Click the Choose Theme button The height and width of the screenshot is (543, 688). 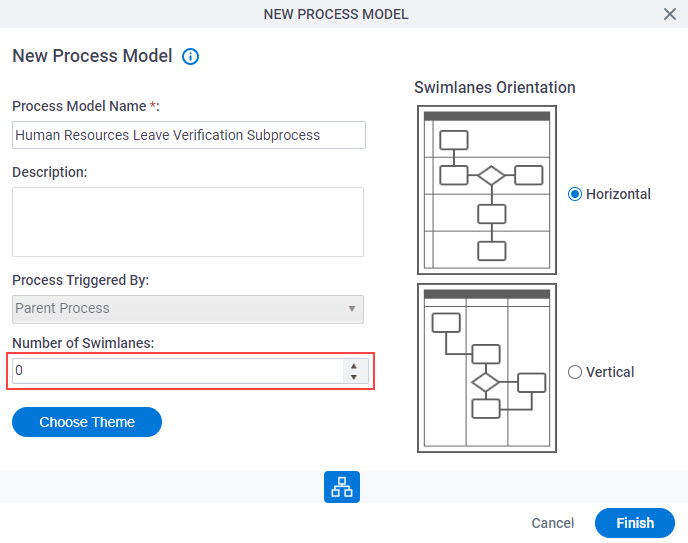(87, 422)
